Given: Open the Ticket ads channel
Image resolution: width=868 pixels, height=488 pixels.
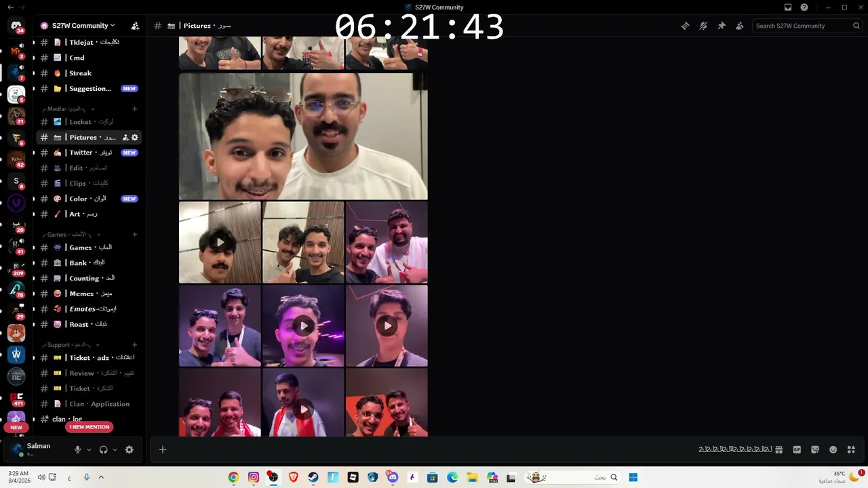Looking at the screenshot, I should (x=88, y=358).
